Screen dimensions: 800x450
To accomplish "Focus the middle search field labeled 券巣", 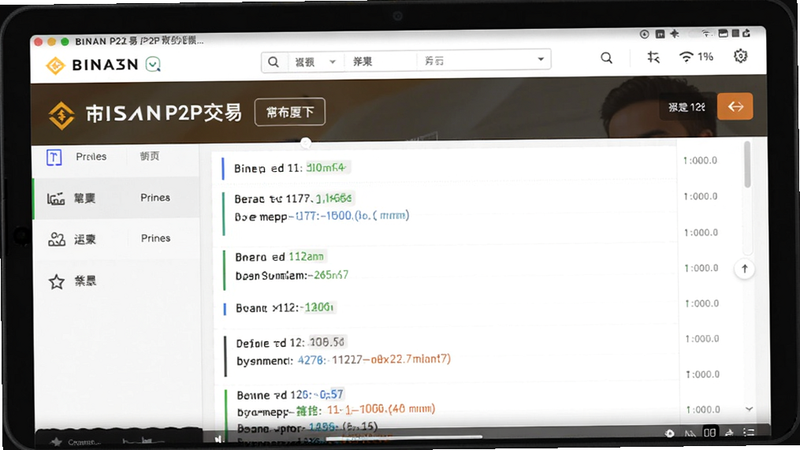I will 380,62.
